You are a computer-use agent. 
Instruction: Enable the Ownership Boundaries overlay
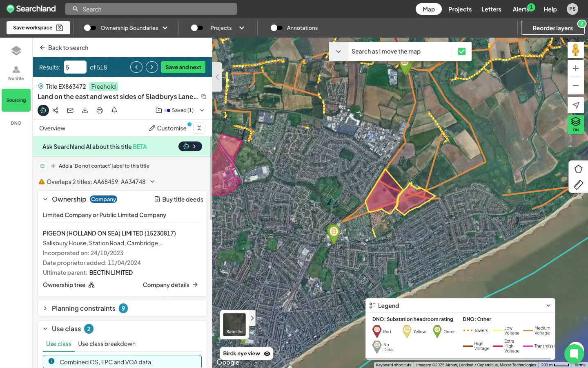(90, 28)
